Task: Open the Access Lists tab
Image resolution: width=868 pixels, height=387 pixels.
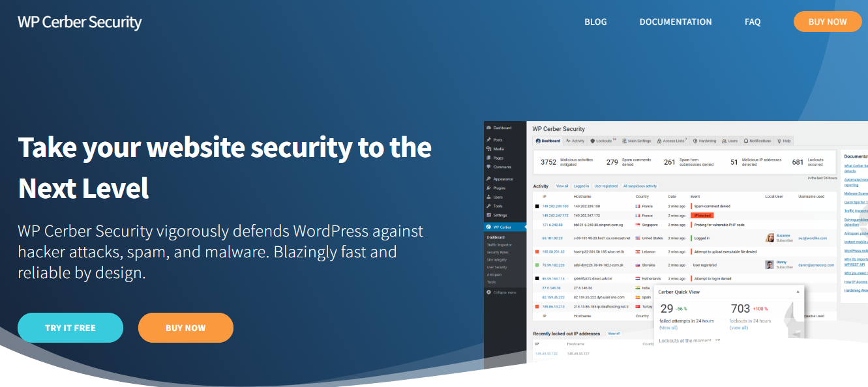Action: [672, 141]
